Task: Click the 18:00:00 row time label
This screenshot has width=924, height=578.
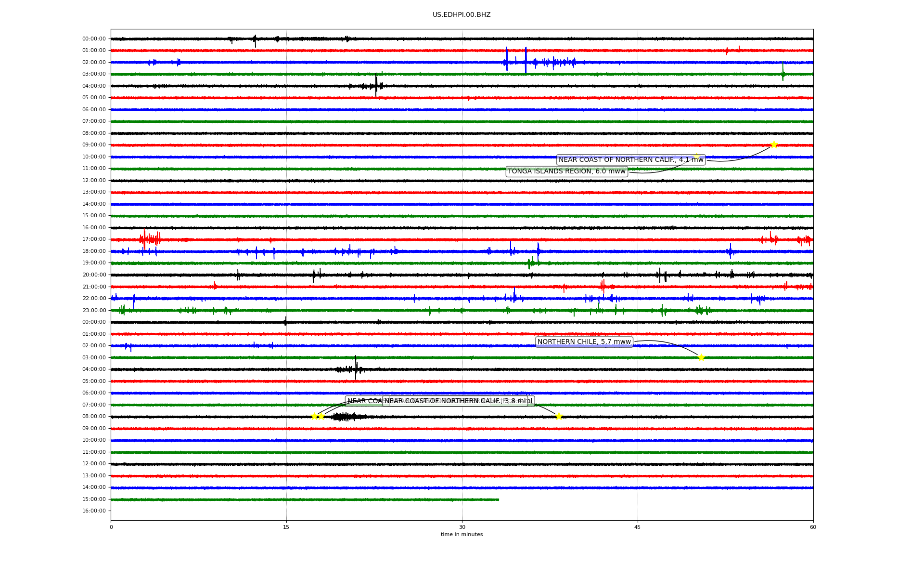Action: (94, 251)
